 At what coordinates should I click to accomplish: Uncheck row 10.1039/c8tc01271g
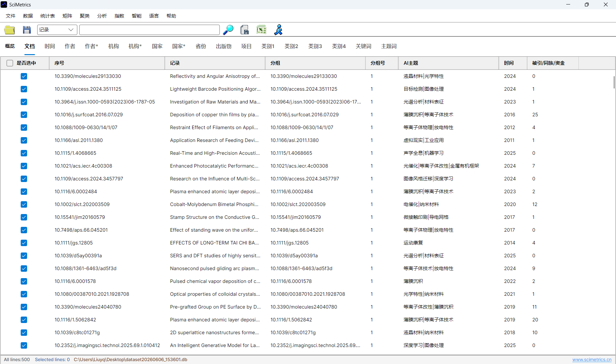tap(24, 333)
